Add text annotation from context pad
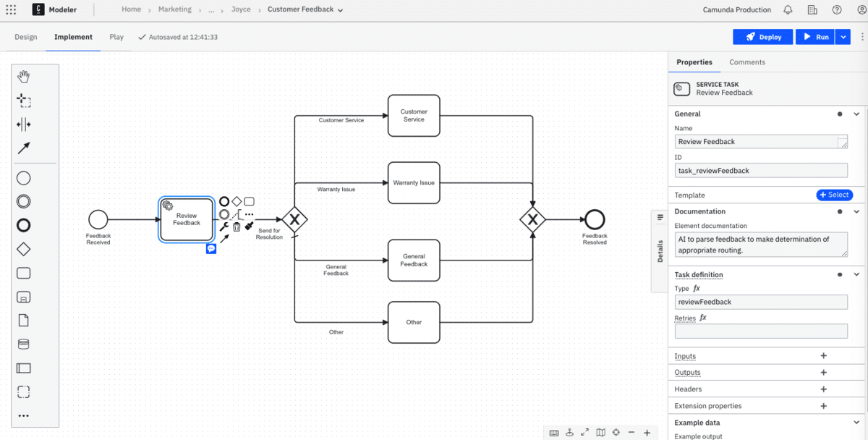 237,214
